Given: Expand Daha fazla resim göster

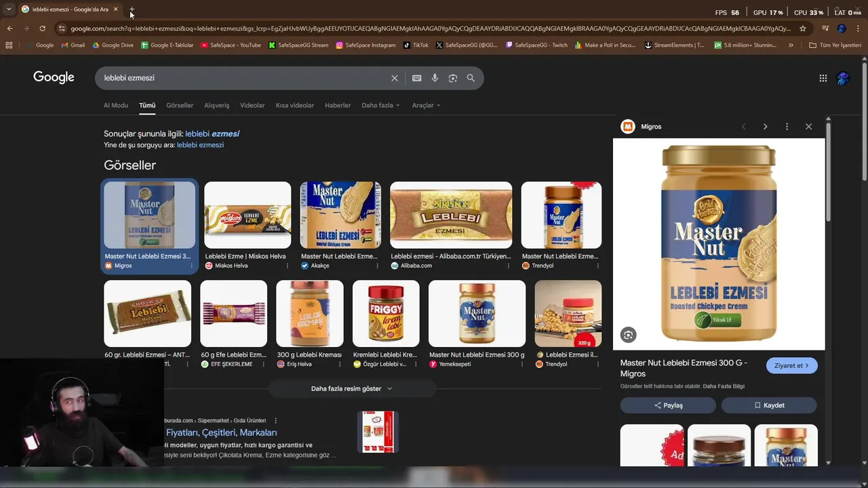Looking at the screenshot, I should tap(351, 388).
